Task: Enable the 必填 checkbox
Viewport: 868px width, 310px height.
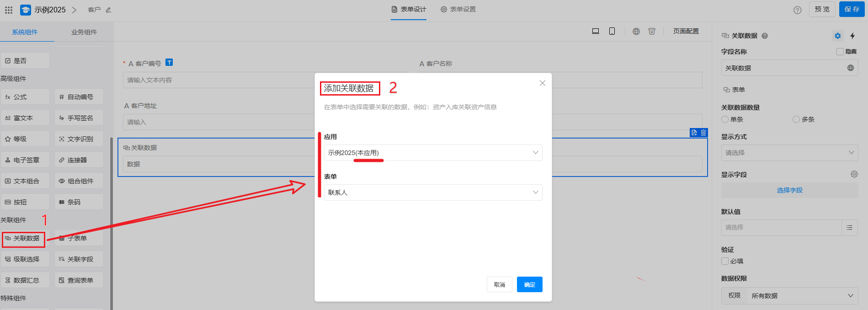Action: point(725,261)
